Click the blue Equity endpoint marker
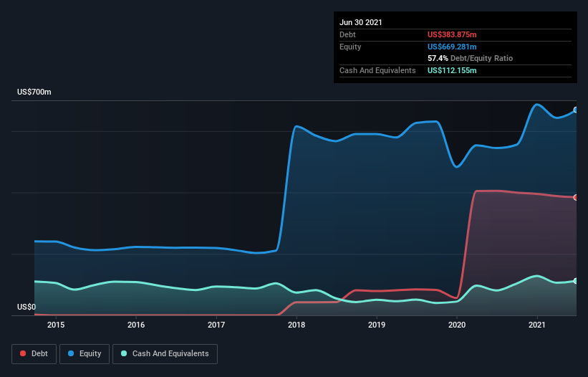The width and height of the screenshot is (588, 377). click(576, 110)
